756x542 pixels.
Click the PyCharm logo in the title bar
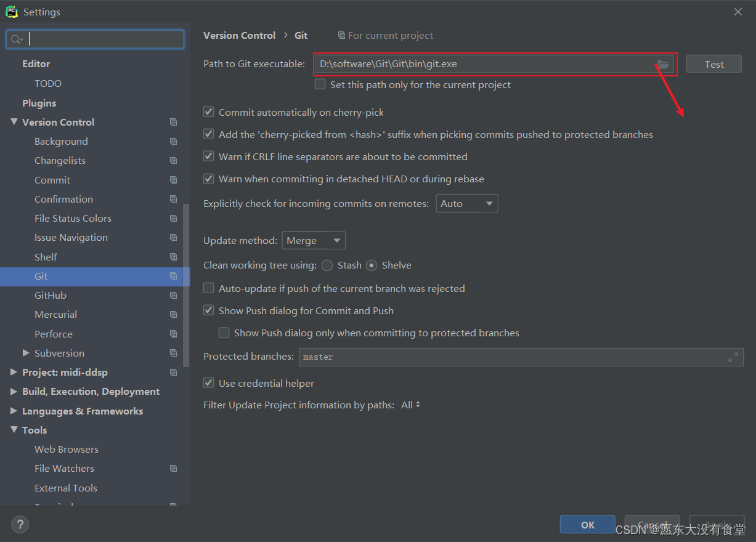tap(12, 12)
